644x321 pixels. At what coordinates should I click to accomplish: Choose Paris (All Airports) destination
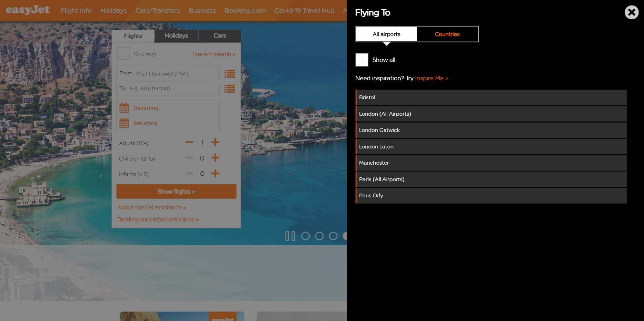tap(491, 179)
